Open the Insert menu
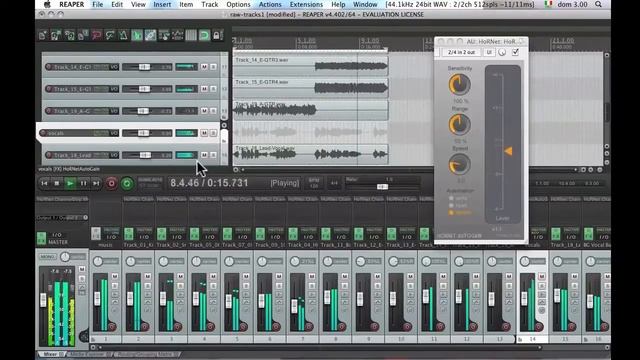Viewport: 640px width, 360px height. click(162, 4)
